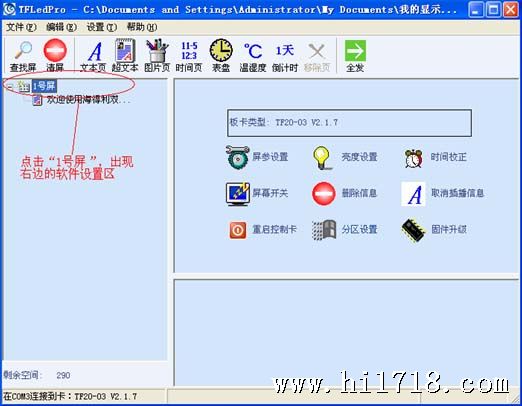Add a 图片页 picture page

pyautogui.click(x=157, y=55)
